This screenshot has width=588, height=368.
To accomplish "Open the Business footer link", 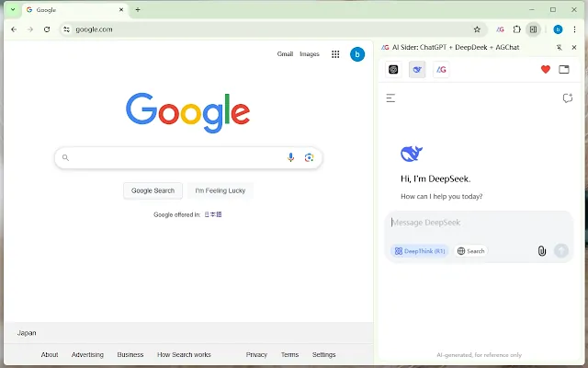I will click(x=130, y=354).
